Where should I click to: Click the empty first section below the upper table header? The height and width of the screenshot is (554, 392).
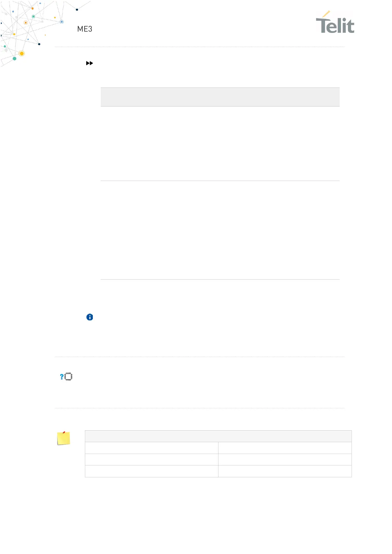coord(220,143)
